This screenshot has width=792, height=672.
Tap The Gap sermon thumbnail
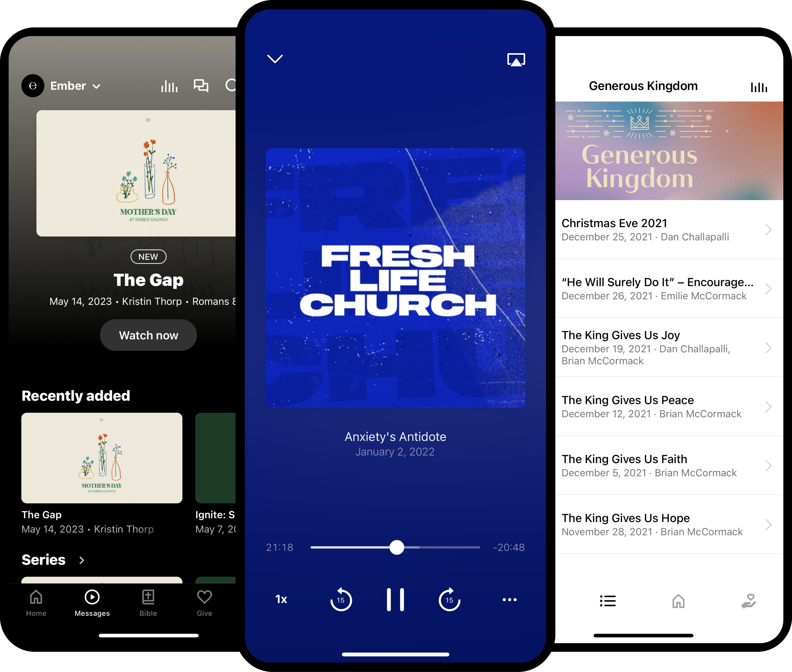point(101,458)
